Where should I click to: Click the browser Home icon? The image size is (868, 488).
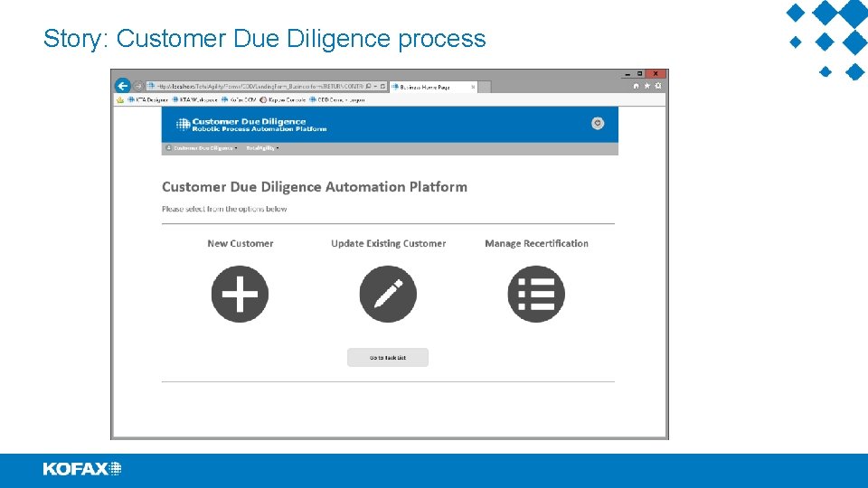click(636, 86)
